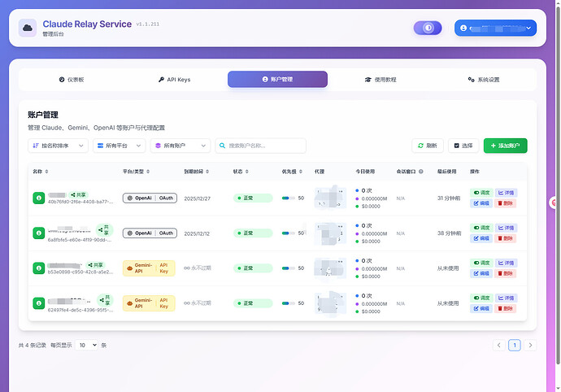
Task: Click the green avatar icon of account b53e0898
Action: [x=39, y=268]
